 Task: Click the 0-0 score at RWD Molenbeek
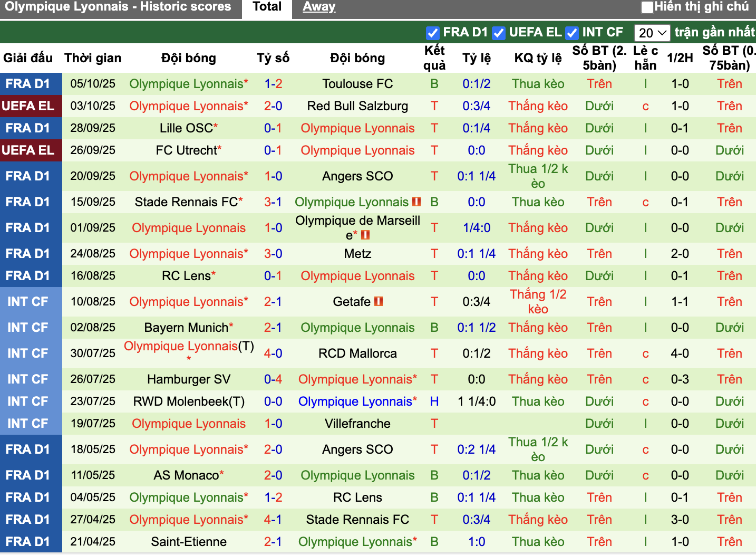tap(273, 401)
